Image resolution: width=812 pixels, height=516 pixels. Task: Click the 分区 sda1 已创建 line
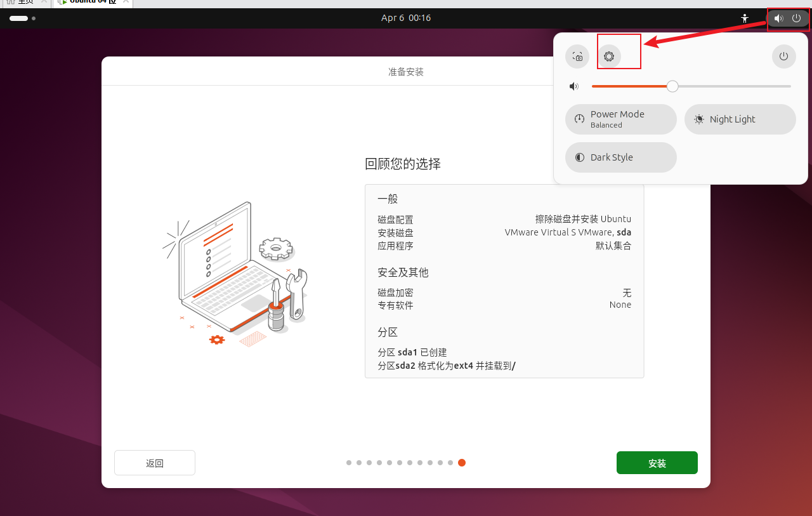click(412, 353)
